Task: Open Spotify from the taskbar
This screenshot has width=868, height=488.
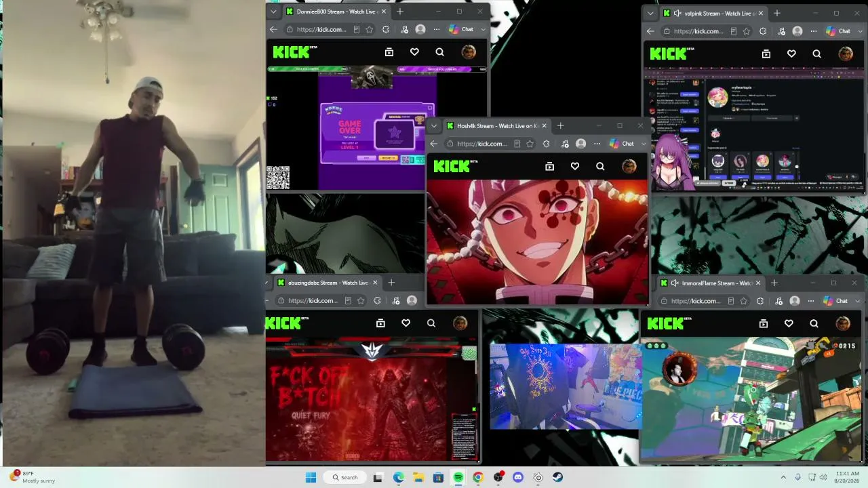Action: tap(458, 477)
